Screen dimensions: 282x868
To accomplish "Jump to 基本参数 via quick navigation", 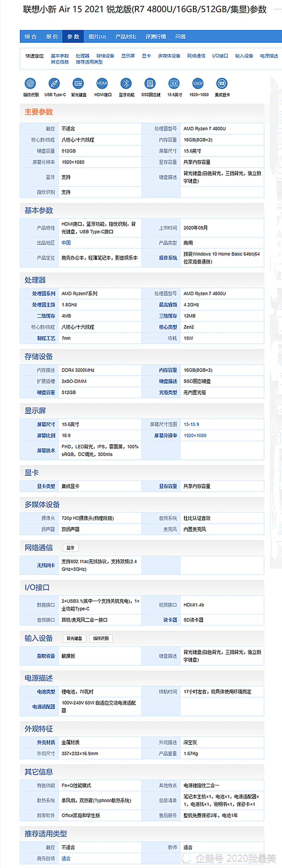I will click(x=60, y=56).
